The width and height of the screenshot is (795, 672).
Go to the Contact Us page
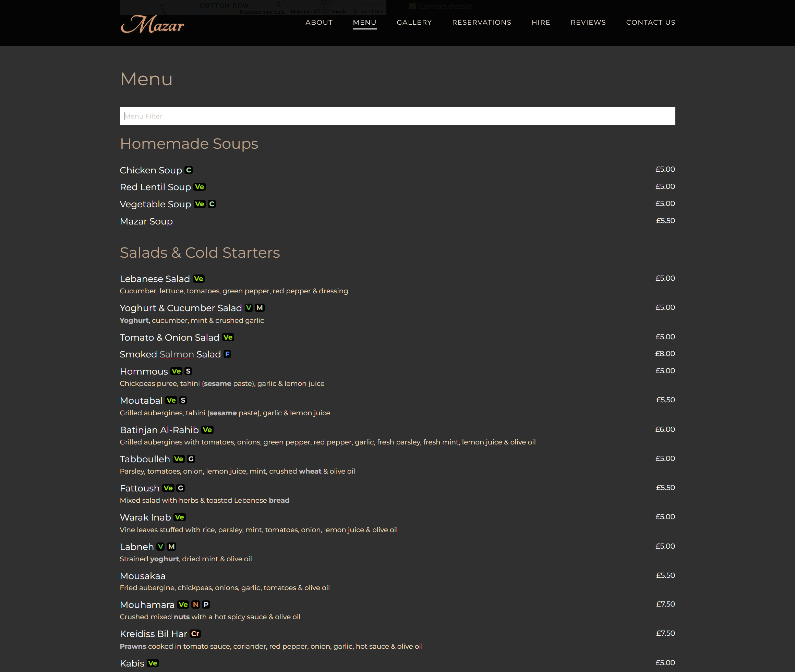coord(651,22)
